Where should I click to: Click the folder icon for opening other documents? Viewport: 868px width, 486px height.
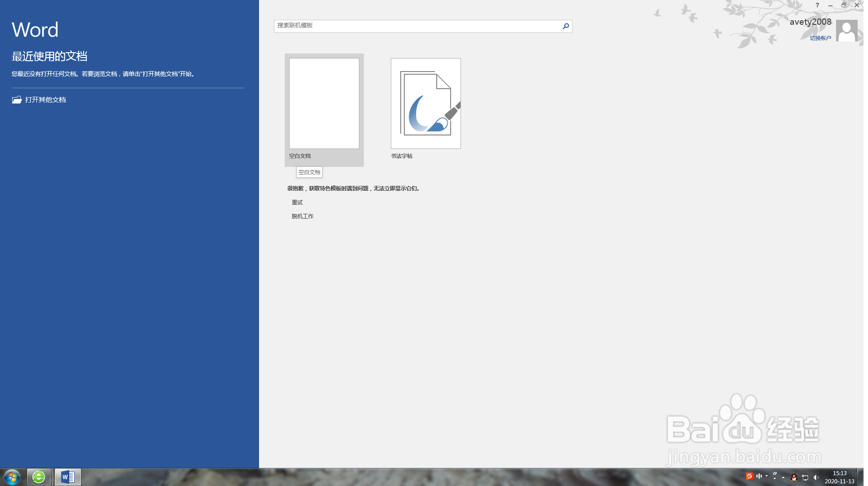click(x=17, y=100)
